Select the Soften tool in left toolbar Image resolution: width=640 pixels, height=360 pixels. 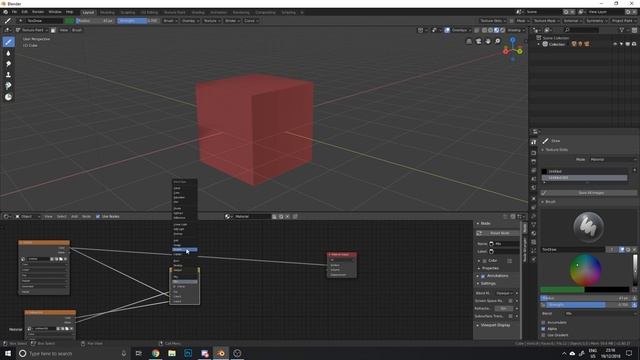(x=8, y=53)
